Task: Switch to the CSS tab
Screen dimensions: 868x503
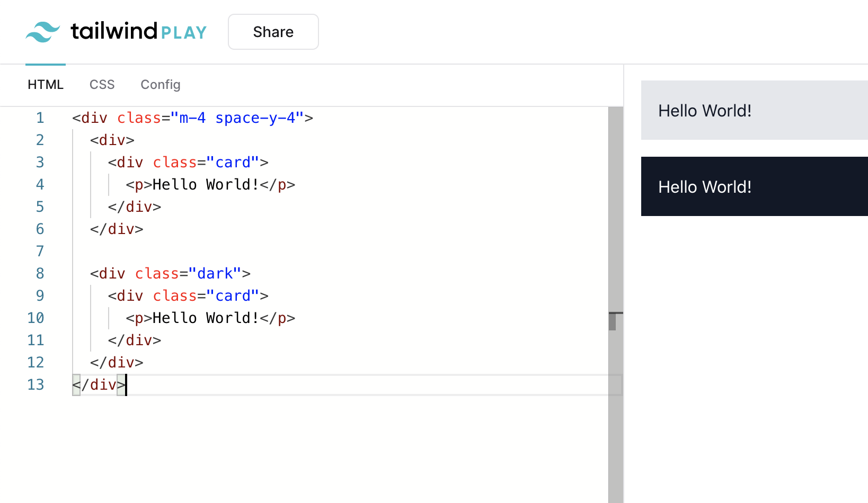Action: coord(102,85)
